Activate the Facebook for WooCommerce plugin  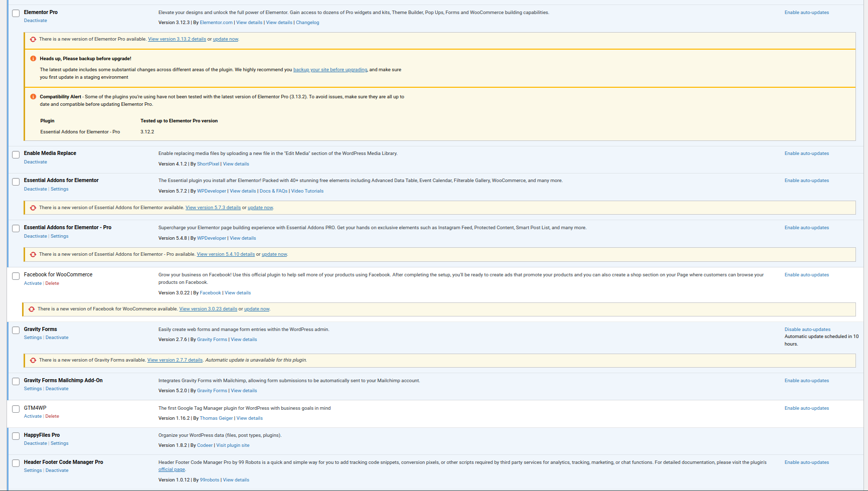(33, 283)
